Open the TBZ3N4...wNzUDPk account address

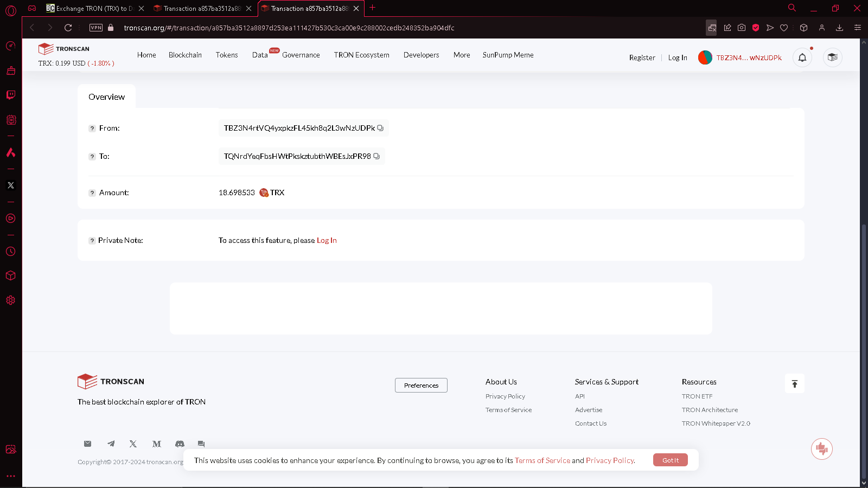749,57
